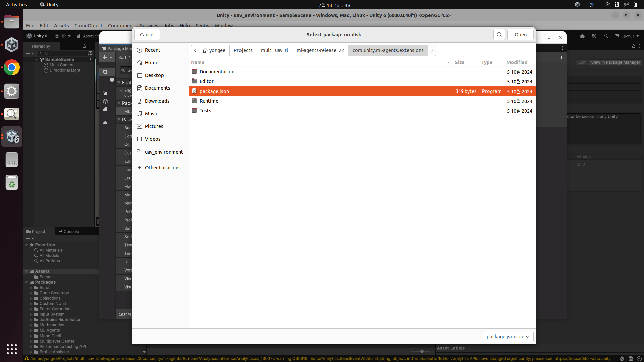Screen dimensions: 644x362
Task: Open the Layout dropdown
Action: click(x=627, y=36)
